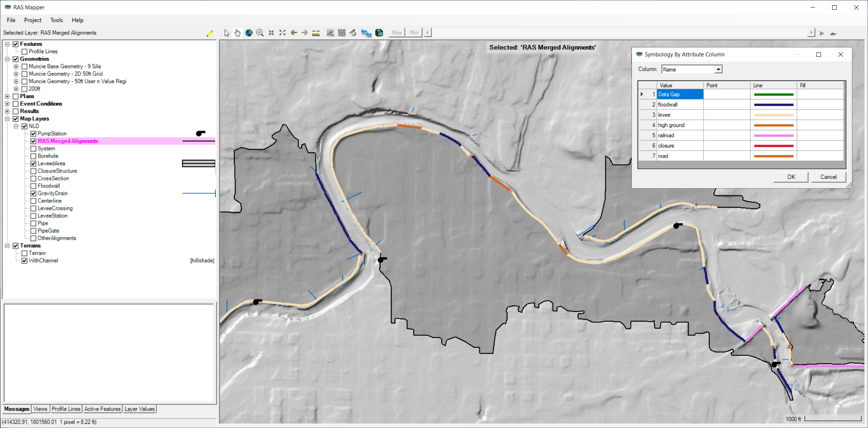Select the zoom in magnifier tool
868x428 pixels.
point(260,33)
